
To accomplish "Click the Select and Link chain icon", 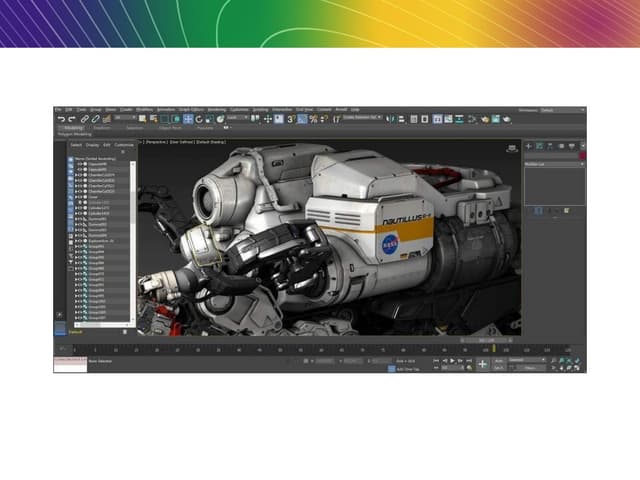I will click(x=81, y=118).
